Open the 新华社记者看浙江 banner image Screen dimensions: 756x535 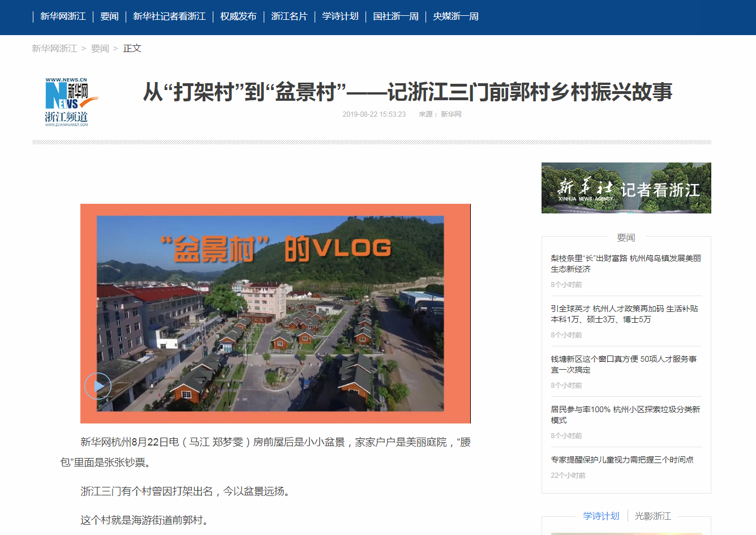(626, 188)
